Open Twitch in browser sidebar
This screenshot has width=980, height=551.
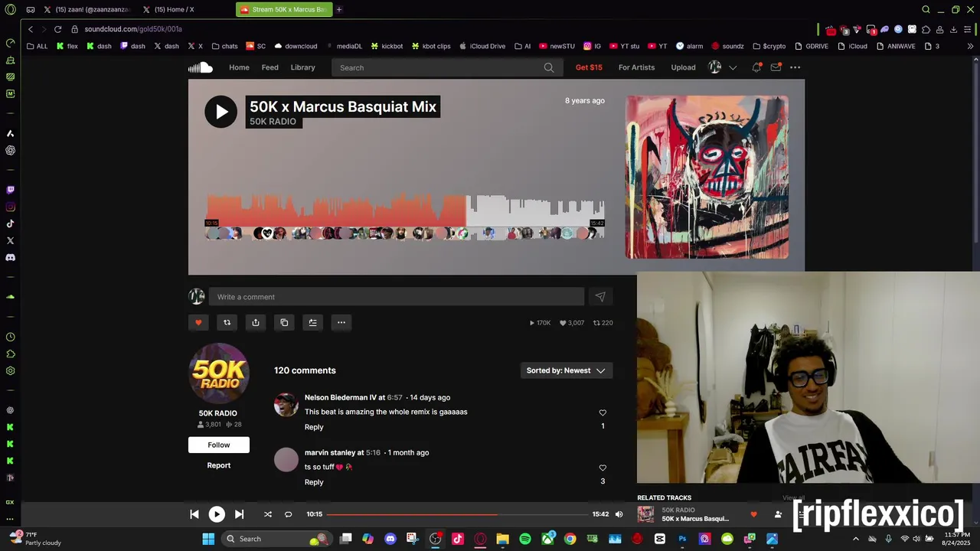point(10,190)
